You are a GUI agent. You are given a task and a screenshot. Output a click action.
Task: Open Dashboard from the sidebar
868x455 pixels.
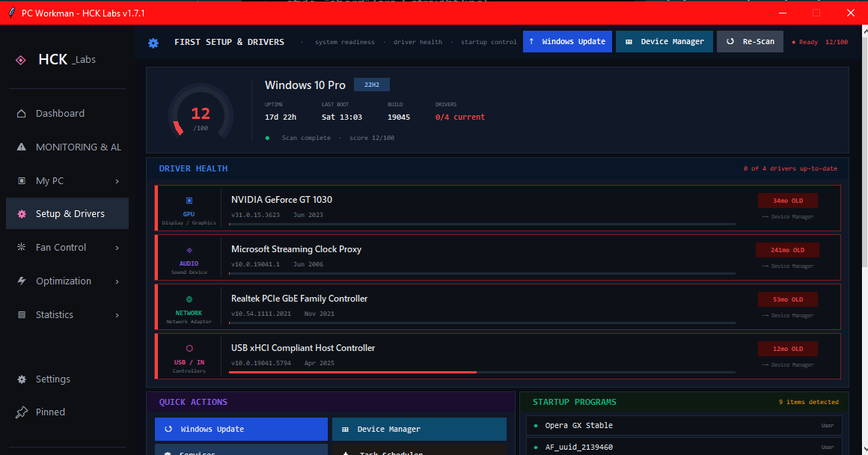click(x=67, y=114)
